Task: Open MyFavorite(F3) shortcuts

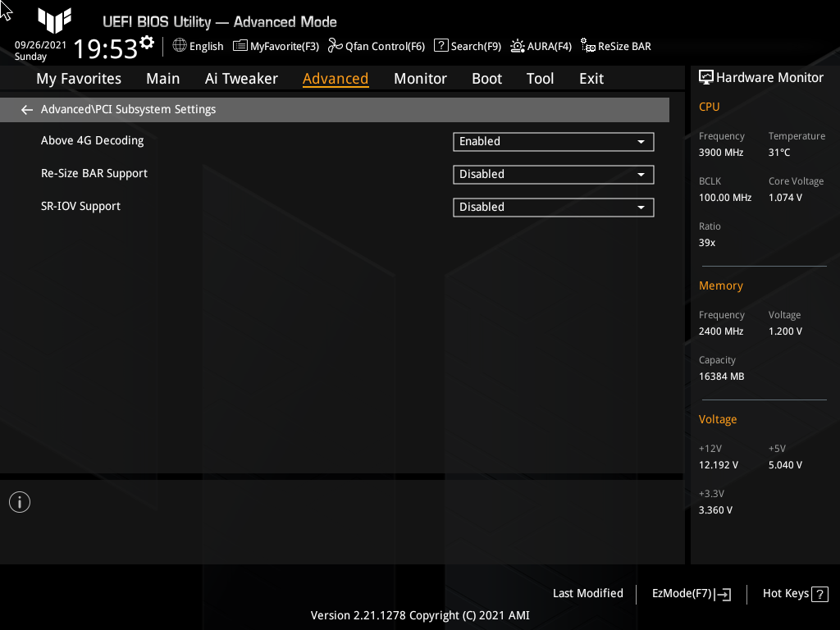Action: (276, 46)
